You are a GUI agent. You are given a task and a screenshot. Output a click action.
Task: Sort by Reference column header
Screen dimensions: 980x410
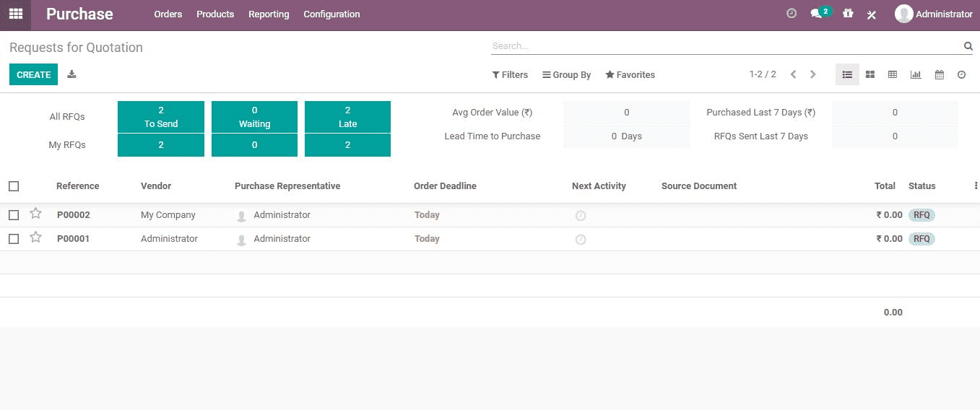point(78,186)
